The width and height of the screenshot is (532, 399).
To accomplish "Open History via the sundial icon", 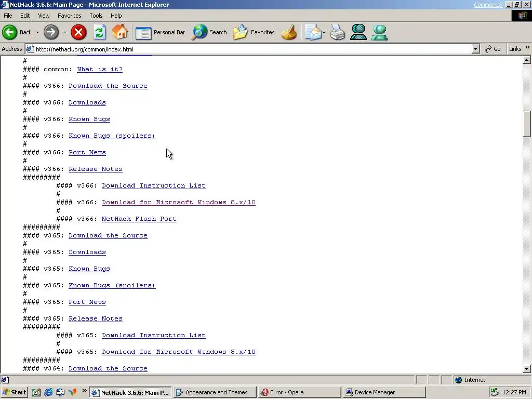I will click(289, 32).
